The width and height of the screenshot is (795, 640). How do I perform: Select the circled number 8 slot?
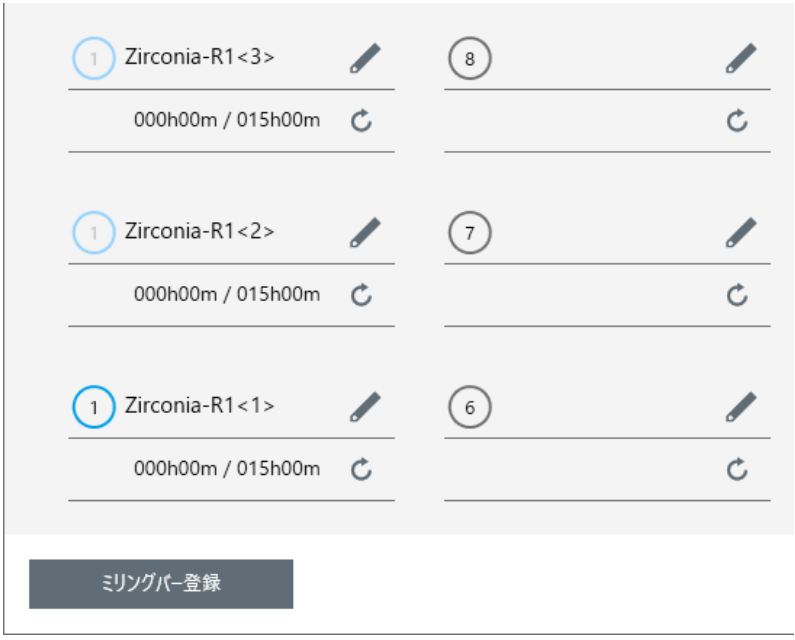(x=469, y=58)
